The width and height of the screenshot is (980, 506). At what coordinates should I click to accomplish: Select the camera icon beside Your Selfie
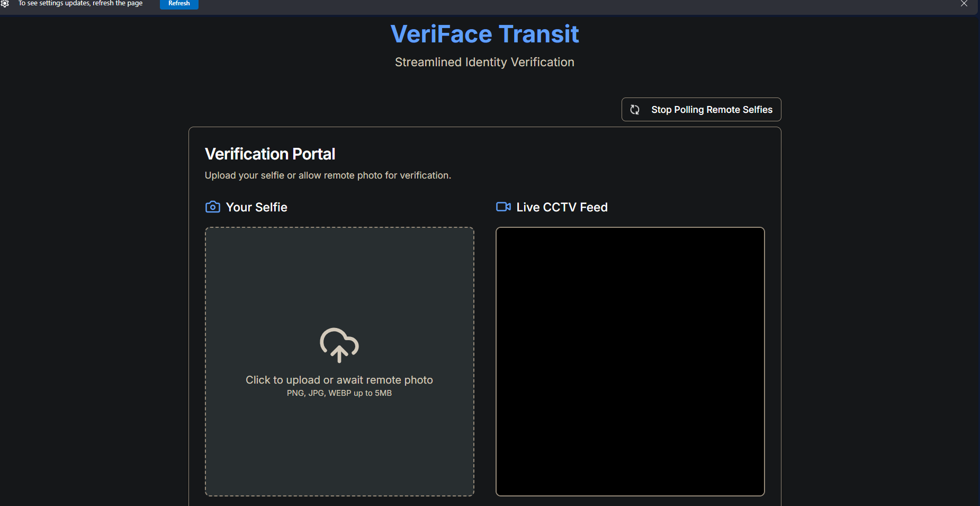212,207
